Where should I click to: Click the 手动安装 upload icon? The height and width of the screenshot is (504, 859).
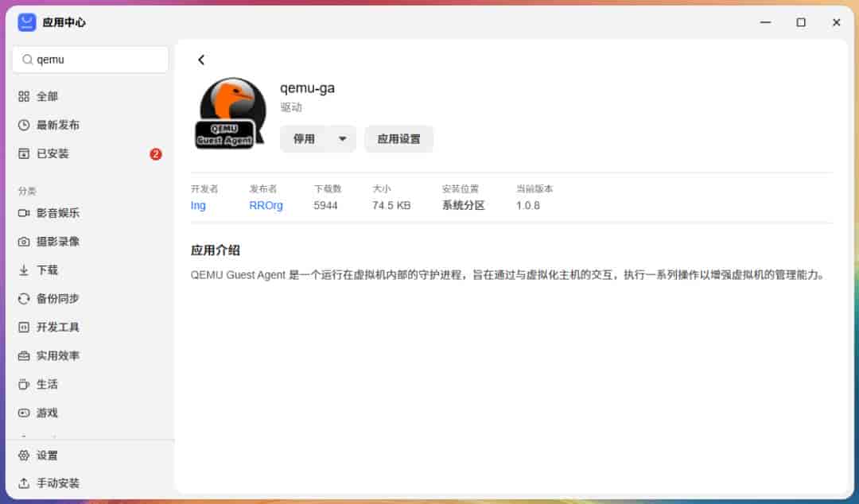[24, 483]
